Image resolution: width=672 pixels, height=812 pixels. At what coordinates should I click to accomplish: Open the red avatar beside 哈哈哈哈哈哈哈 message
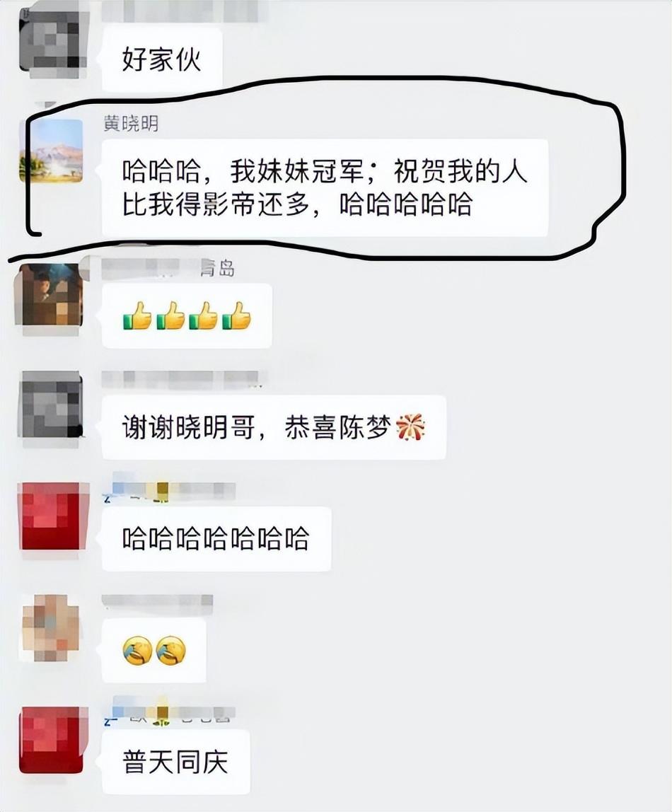51,516
